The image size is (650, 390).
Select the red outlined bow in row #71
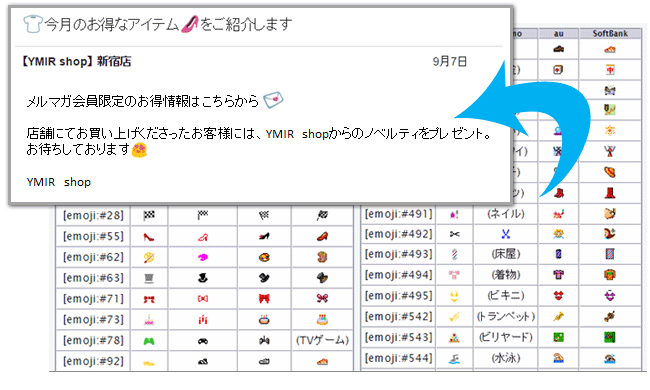(203, 299)
